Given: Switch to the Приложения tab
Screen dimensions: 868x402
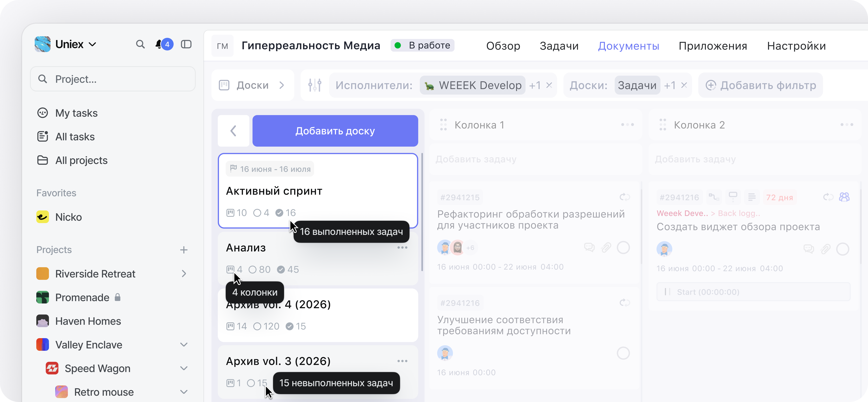Looking at the screenshot, I should [x=713, y=46].
